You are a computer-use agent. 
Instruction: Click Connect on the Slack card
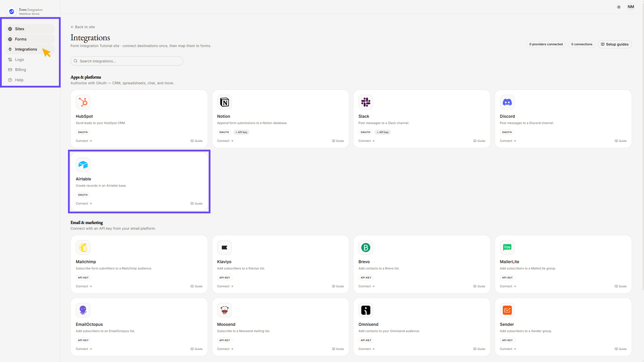coord(367,141)
